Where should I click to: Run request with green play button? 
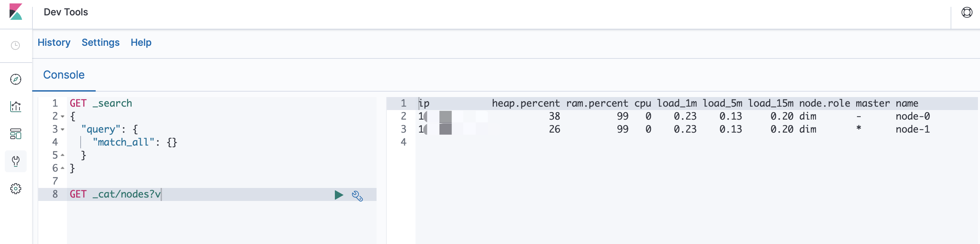(339, 195)
